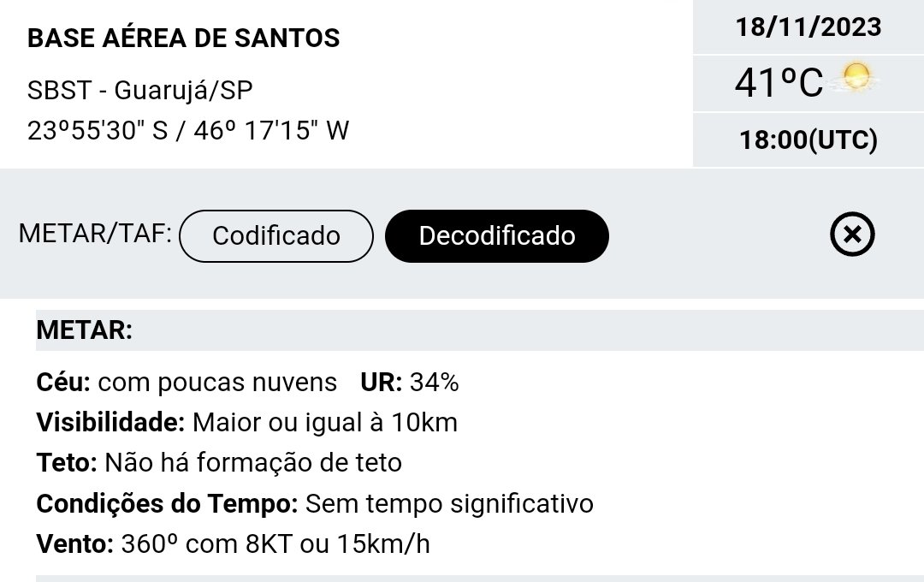Click the 15km/h wind speed value
Viewport: 924px width, 582px height.
point(383,543)
